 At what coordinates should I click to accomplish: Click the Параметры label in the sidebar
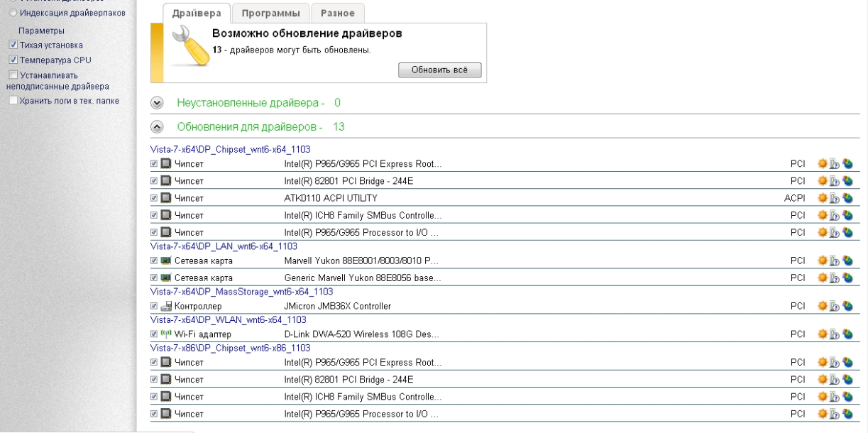pyautogui.click(x=41, y=31)
